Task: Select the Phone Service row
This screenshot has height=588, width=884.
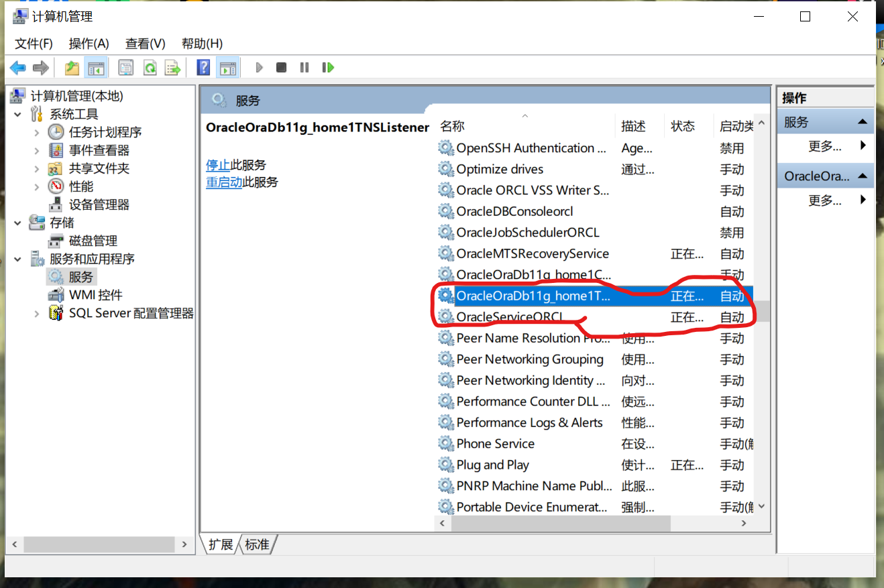Action: pos(595,444)
